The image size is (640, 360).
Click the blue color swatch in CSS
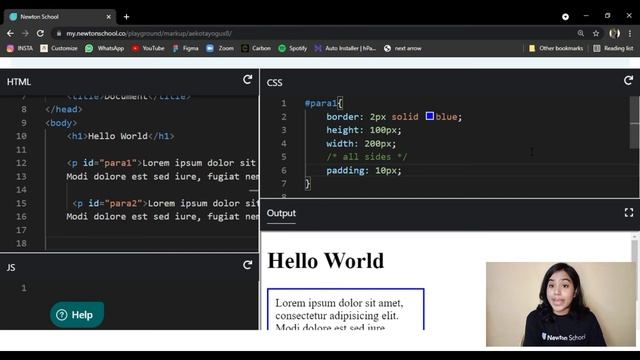click(x=429, y=116)
